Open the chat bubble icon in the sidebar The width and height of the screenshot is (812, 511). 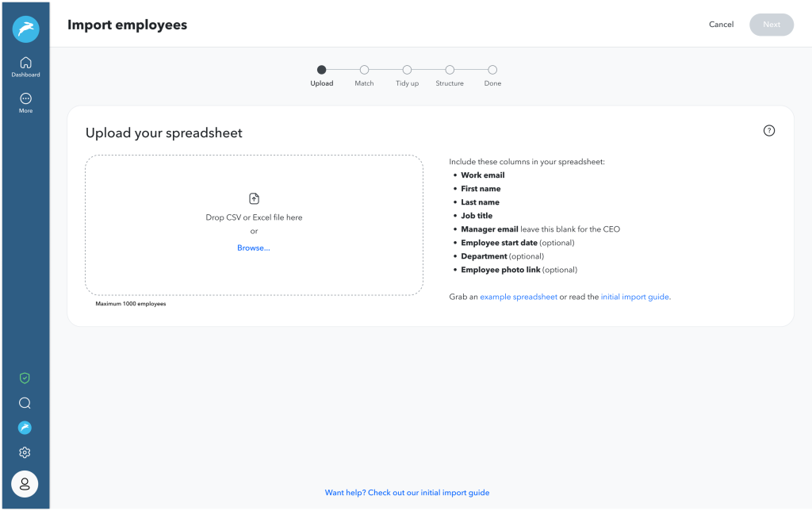click(25, 403)
